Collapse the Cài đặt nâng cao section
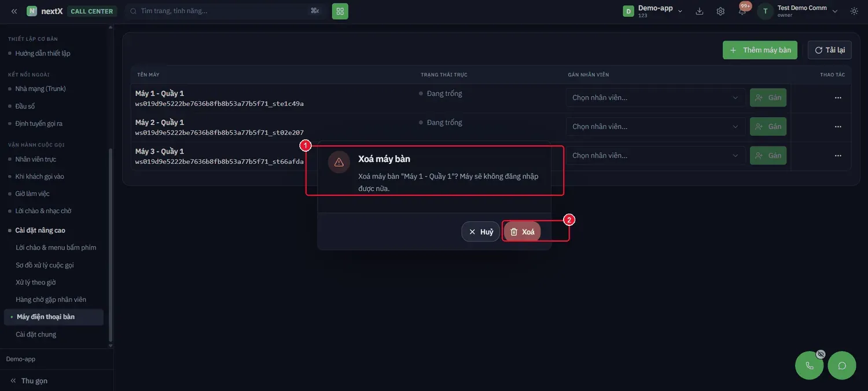Viewport: 868px width, 391px height. [41, 231]
